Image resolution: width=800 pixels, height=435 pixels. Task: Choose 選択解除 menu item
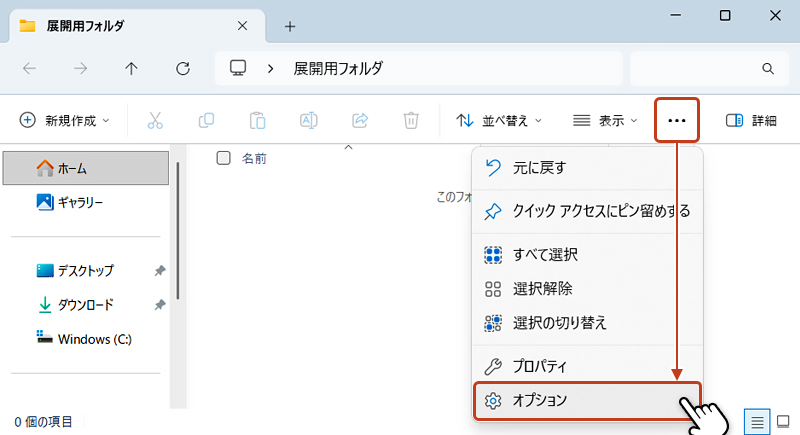click(588, 289)
